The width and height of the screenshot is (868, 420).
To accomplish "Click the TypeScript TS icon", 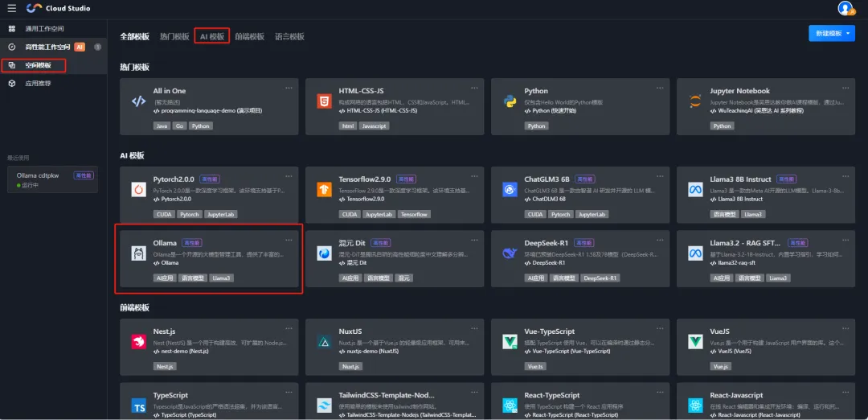I will [138, 406].
